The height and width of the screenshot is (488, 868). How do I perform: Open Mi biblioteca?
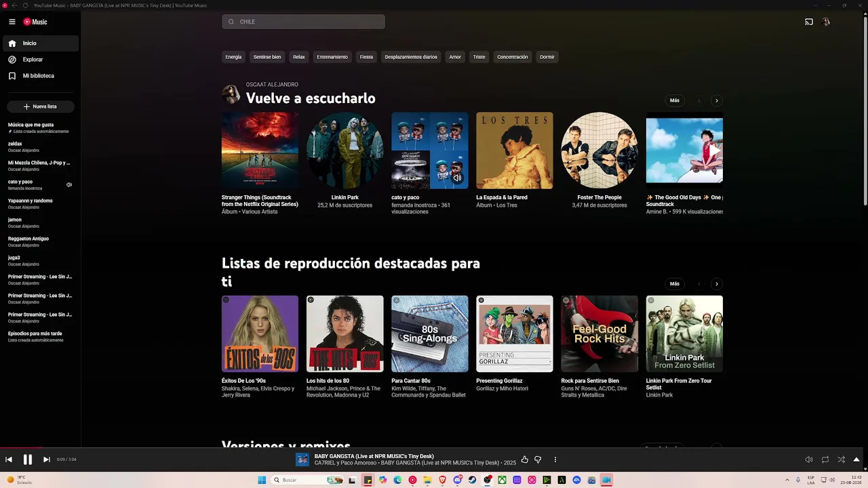click(x=41, y=76)
